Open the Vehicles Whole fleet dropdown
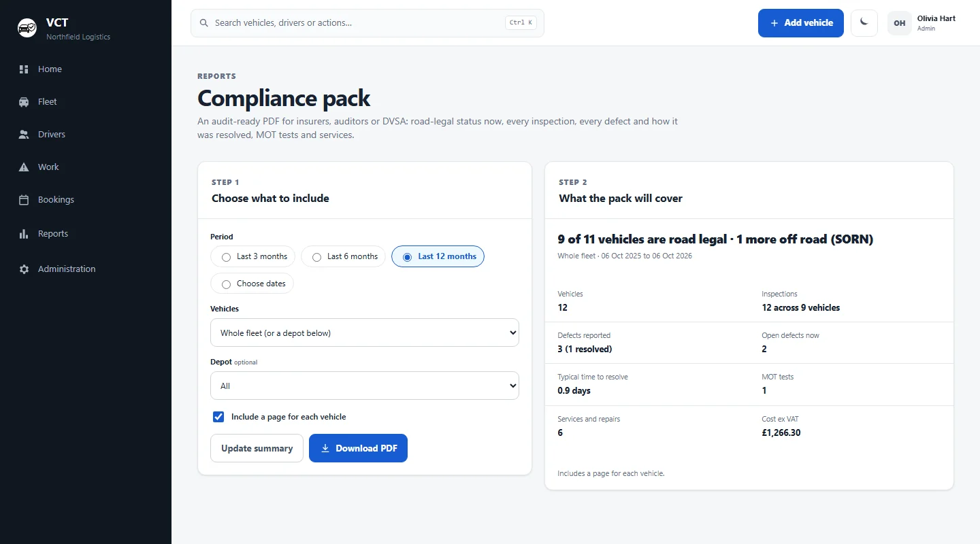This screenshot has width=980, height=544. tap(365, 333)
